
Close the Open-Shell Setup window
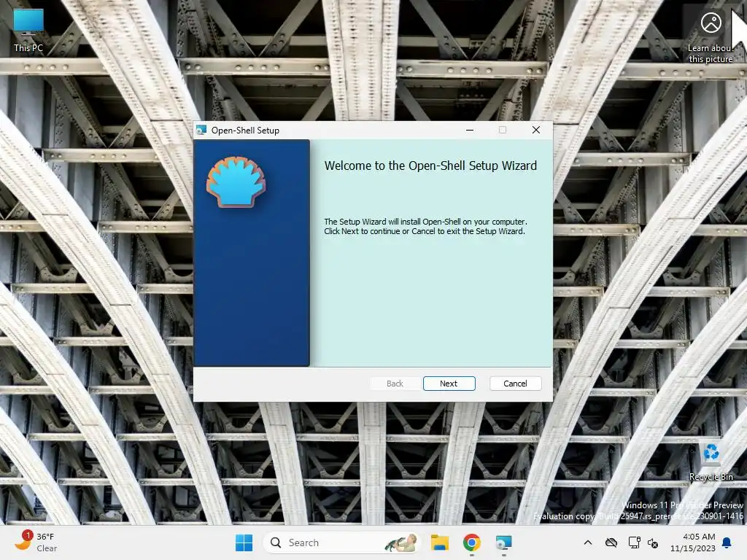(x=536, y=130)
